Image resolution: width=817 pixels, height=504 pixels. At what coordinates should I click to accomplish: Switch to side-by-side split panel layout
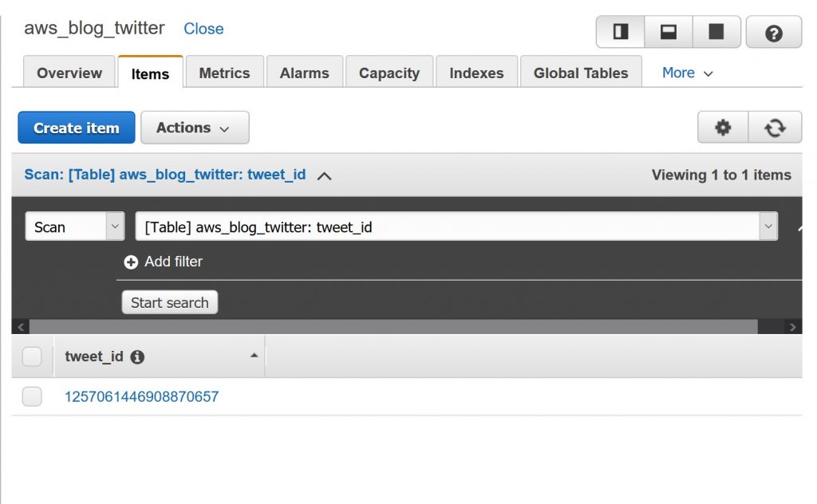620,32
